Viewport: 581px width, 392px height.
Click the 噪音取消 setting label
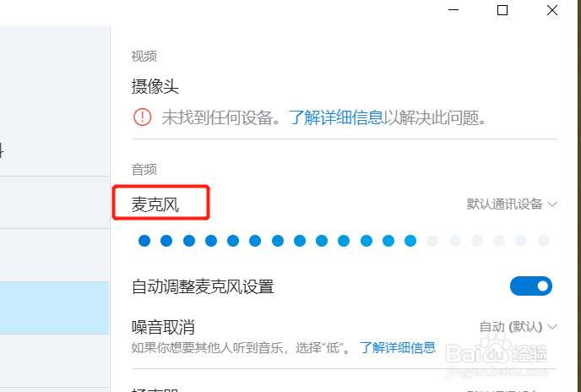pos(163,327)
